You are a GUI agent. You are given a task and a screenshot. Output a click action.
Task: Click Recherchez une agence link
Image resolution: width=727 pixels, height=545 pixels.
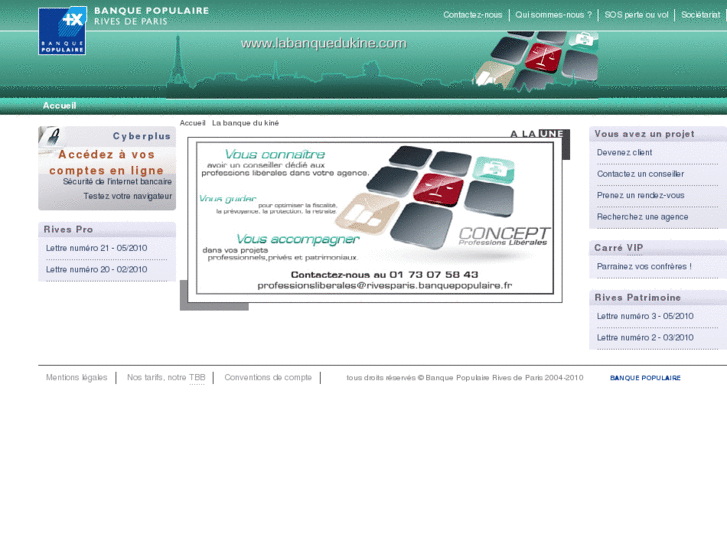pyautogui.click(x=642, y=217)
